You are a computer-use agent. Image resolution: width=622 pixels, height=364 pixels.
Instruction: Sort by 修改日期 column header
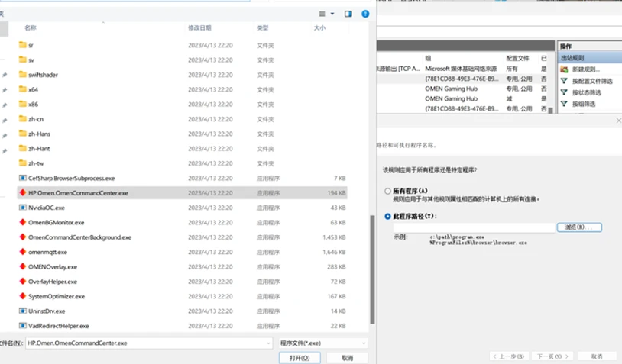tap(199, 27)
